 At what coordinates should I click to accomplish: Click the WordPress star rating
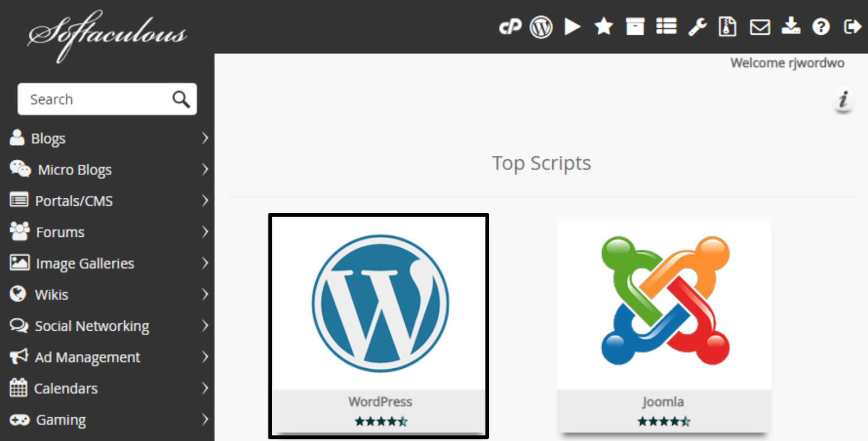click(381, 421)
